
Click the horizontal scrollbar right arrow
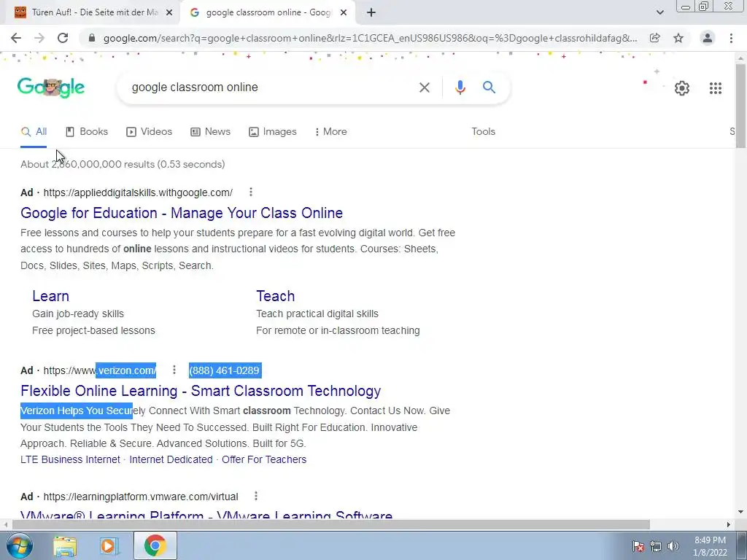[729, 525]
